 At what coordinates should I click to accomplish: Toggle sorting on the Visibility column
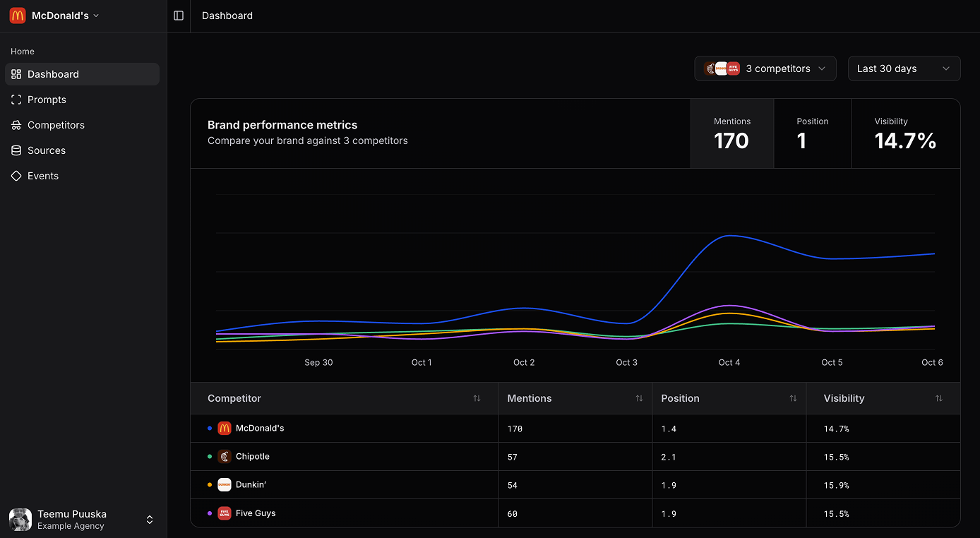[x=938, y=398]
